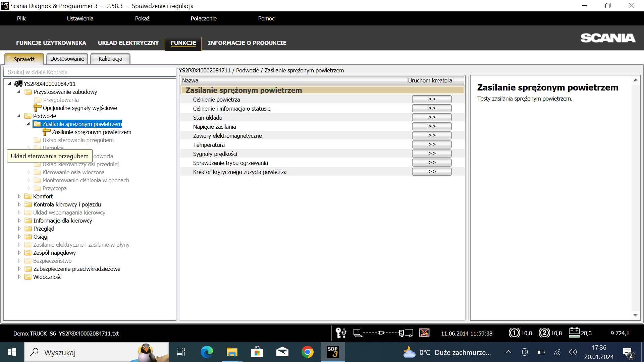Click the battery 1 voltage indicator

click(x=521, y=333)
